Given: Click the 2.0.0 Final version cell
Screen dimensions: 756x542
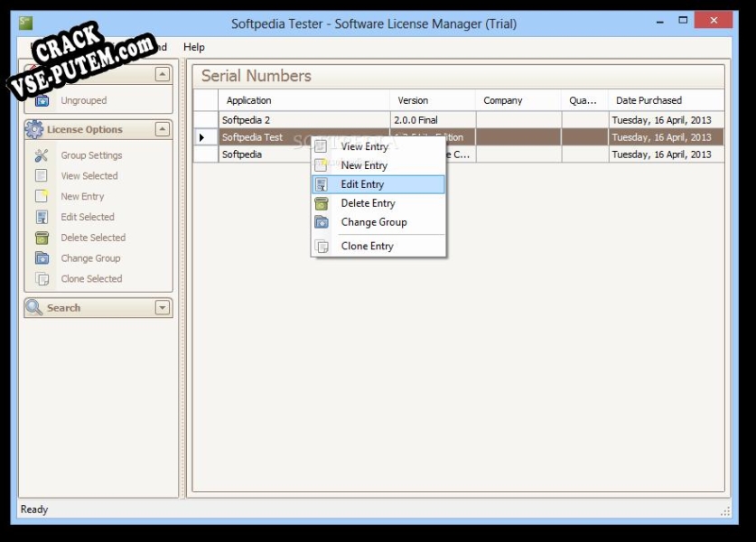Looking at the screenshot, I should point(433,120).
